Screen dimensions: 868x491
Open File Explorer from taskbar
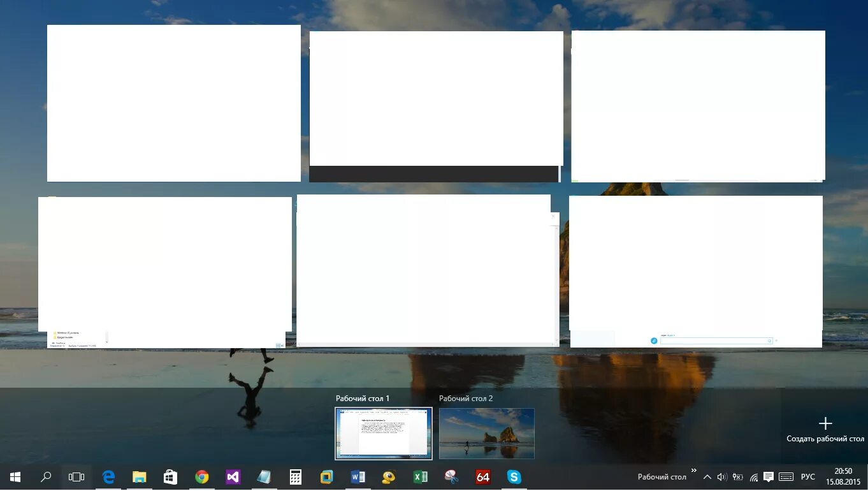pos(139,476)
